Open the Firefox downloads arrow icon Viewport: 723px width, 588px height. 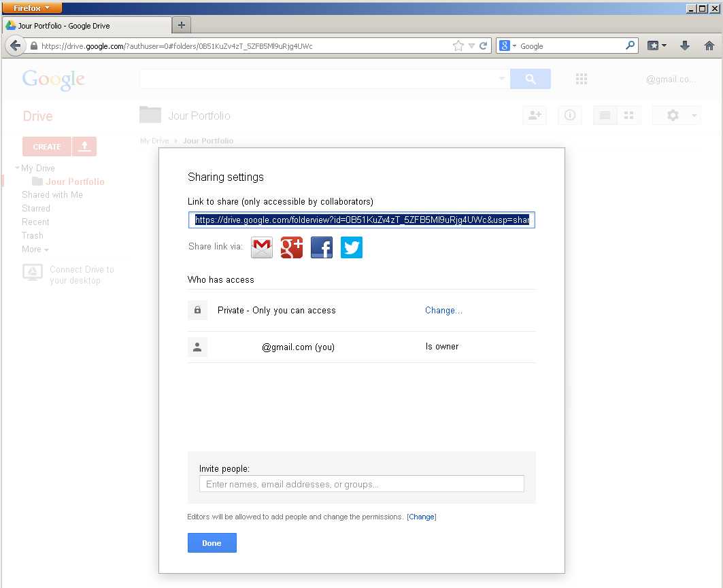click(x=685, y=46)
